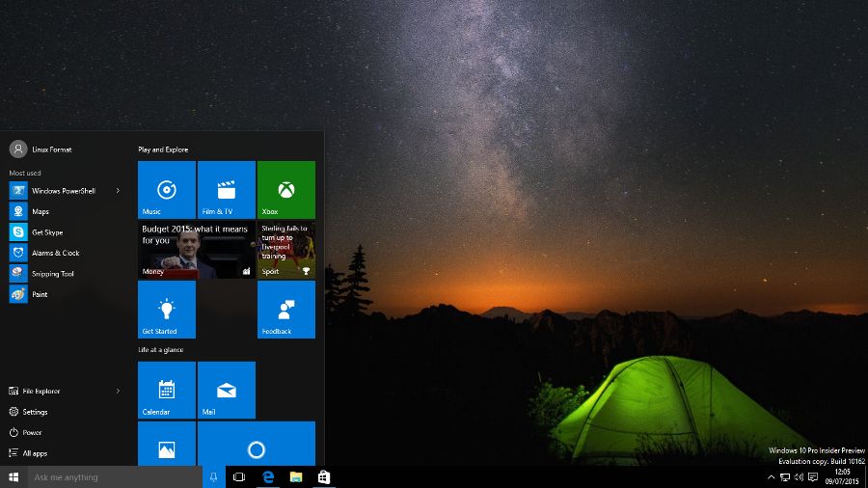Open the Calendar tile

pos(167,390)
